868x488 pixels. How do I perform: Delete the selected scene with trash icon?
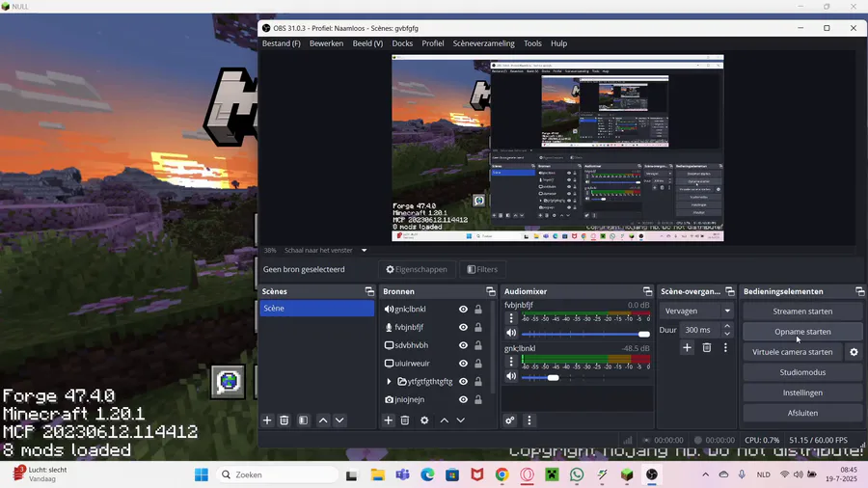tap(284, 420)
